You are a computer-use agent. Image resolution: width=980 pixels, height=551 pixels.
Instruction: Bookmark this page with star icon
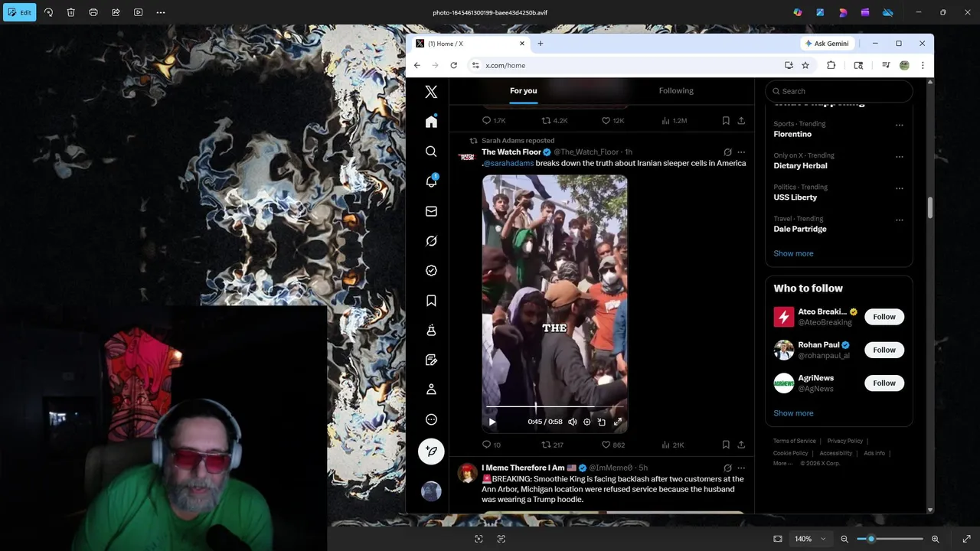805,65
